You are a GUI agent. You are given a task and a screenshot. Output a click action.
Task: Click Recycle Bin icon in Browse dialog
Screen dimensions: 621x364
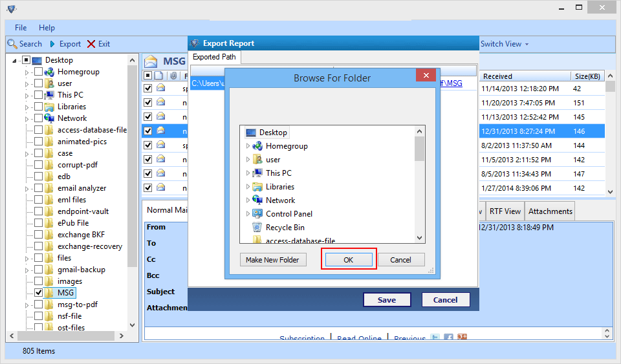pos(257,228)
